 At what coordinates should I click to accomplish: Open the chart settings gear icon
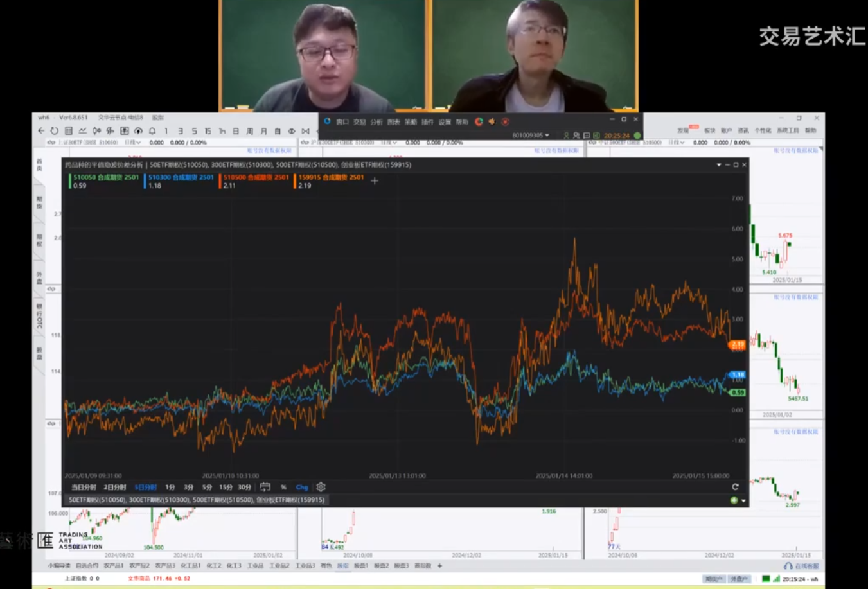coord(321,487)
